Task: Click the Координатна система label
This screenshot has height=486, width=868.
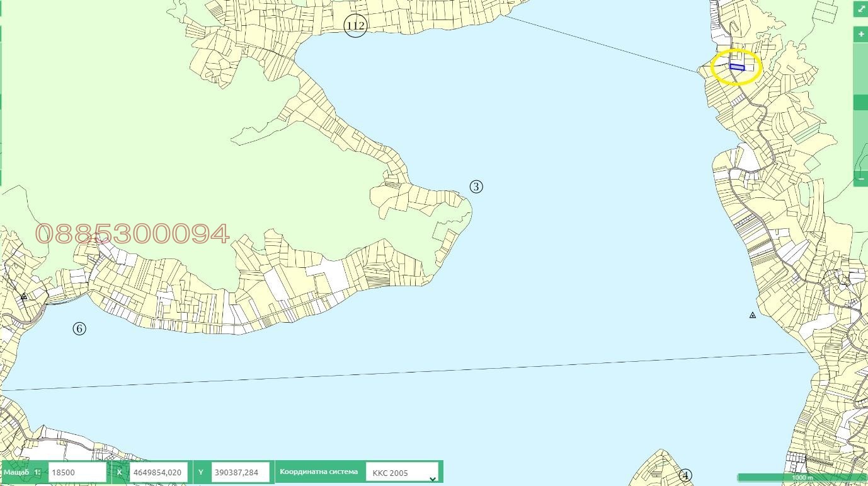Action: click(319, 472)
